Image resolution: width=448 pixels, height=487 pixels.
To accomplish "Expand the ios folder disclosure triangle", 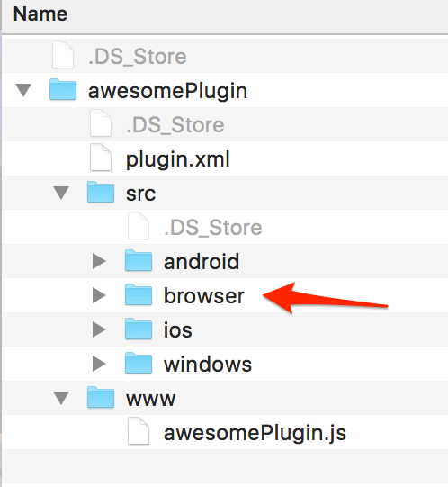I will (99, 329).
